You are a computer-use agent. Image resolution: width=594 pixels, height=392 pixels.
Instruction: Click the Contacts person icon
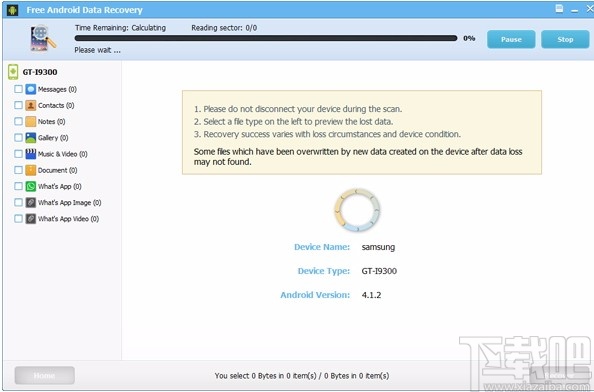pyautogui.click(x=31, y=105)
